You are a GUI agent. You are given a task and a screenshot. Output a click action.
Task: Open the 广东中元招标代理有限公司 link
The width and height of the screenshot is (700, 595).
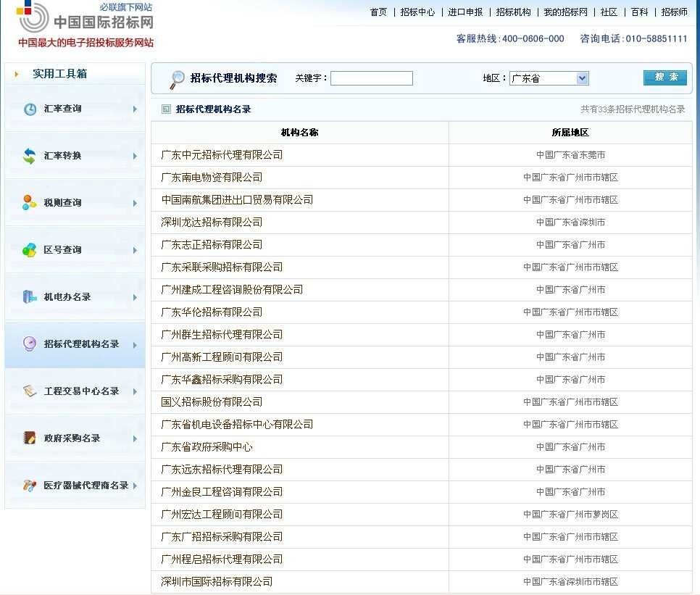(x=222, y=155)
